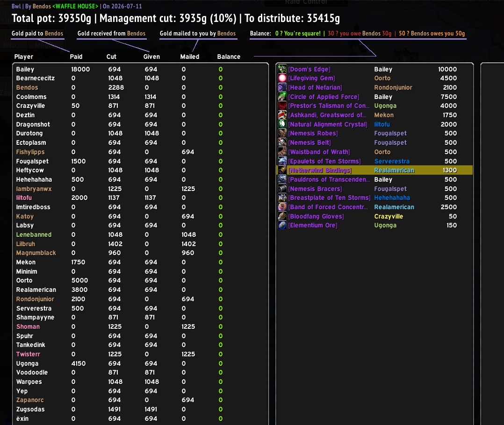The image size is (504, 425).
Task: Select player Twisterr in the list
Action: click(28, 354)
